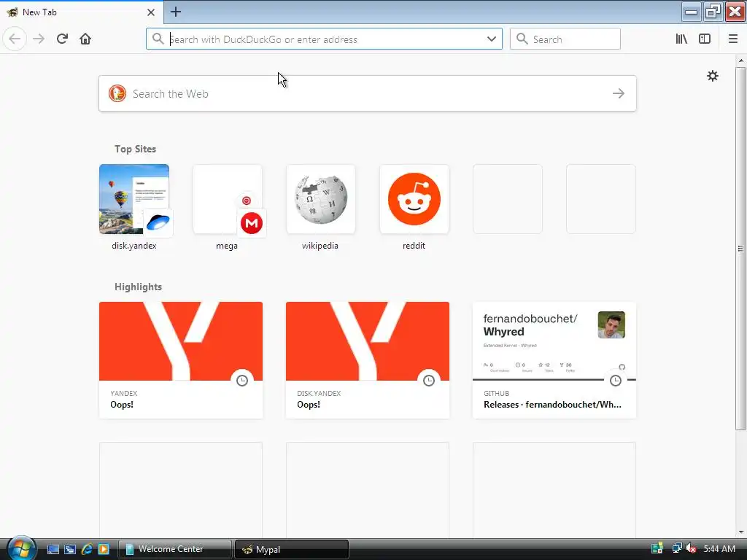Click the Top Sites heading
This screenshot has height=560, width=747.
(135, 149)
